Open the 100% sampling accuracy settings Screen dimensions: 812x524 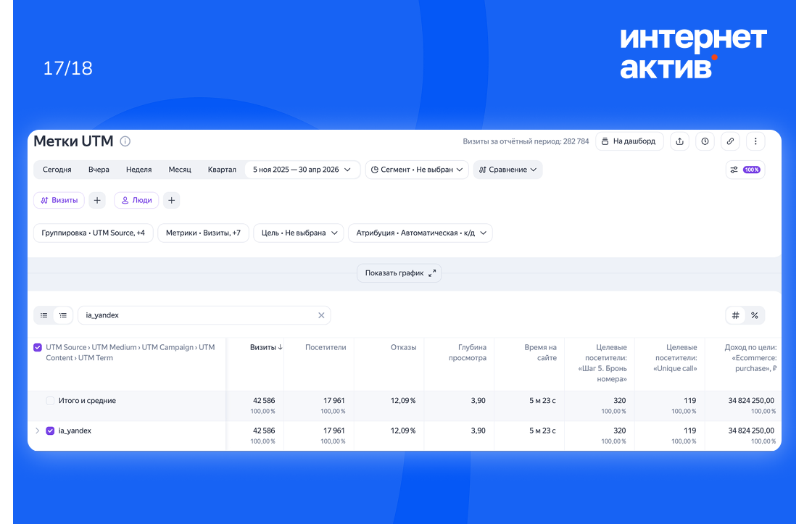click(x=745, y=170)
